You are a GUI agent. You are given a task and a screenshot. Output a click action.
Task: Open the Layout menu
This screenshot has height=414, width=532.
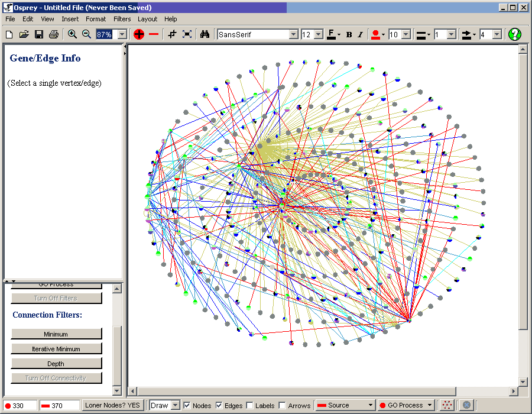pos(147,19)
